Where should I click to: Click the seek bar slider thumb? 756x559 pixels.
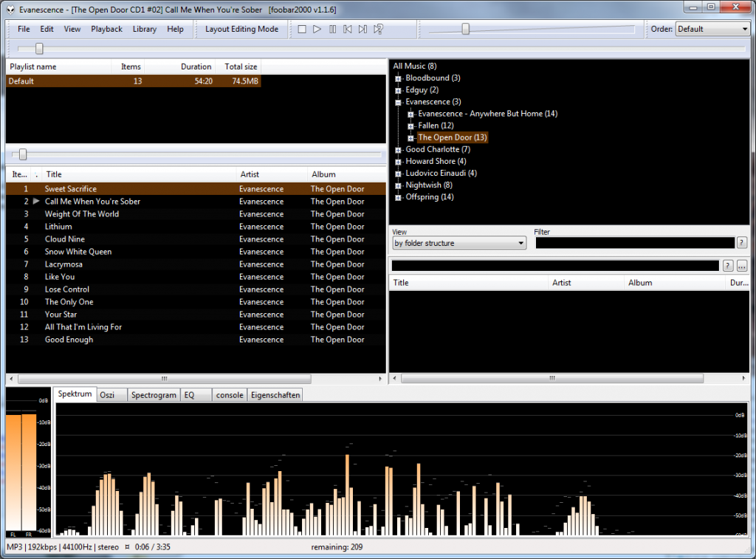click(x=39, y=48)
